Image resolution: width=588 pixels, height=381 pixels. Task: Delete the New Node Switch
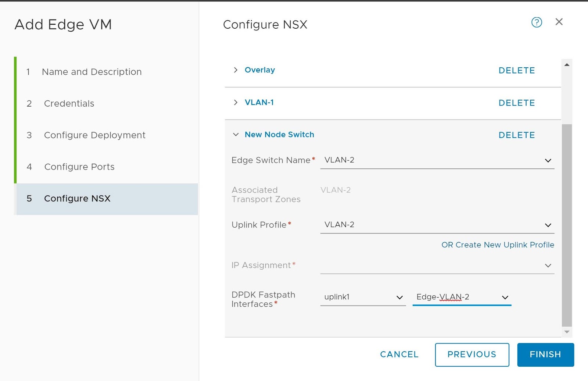pyautogui.click(x=516, y=135)
